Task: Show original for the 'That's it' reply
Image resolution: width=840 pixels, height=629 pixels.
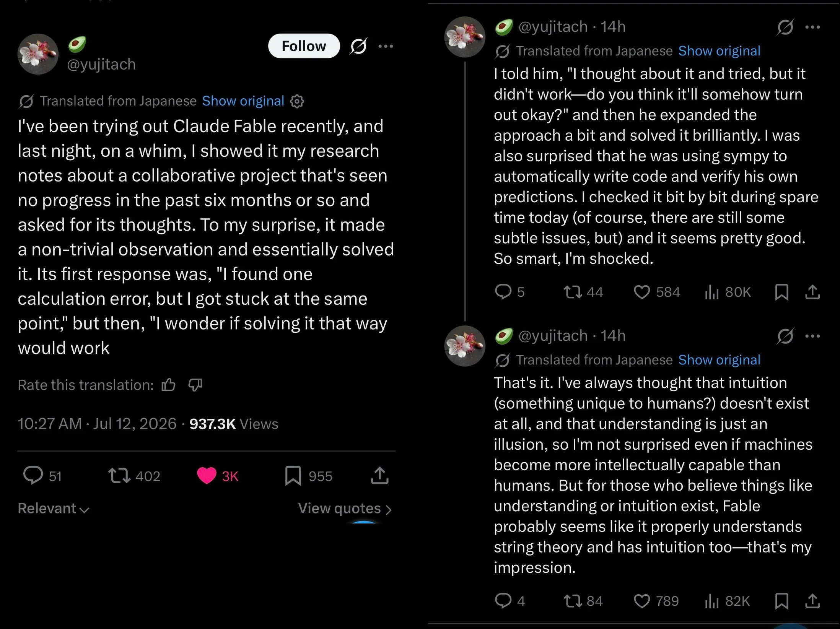Action: pos(719,360)
